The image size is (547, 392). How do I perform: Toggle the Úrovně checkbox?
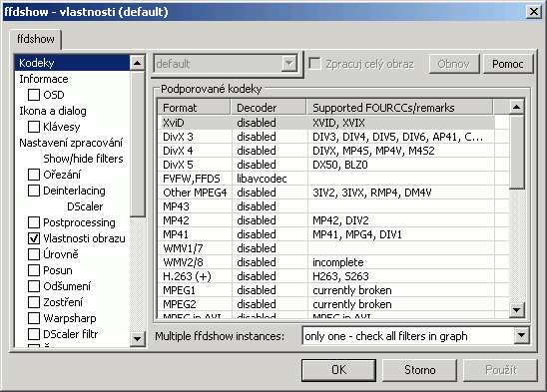click(x=34, y=254)
